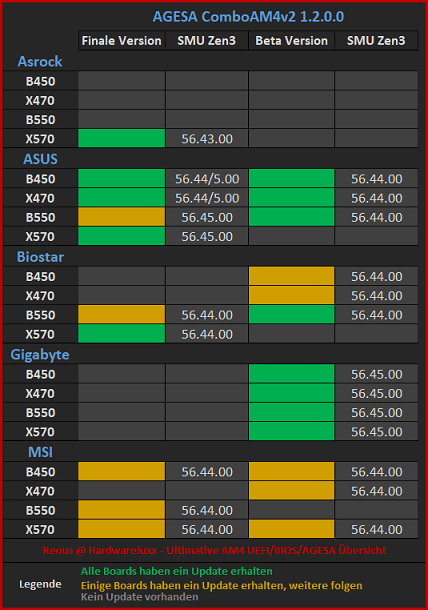Click the gray legend text Kein Update vorhanden
Screen dimensions: 428x610
pos(139,597)
